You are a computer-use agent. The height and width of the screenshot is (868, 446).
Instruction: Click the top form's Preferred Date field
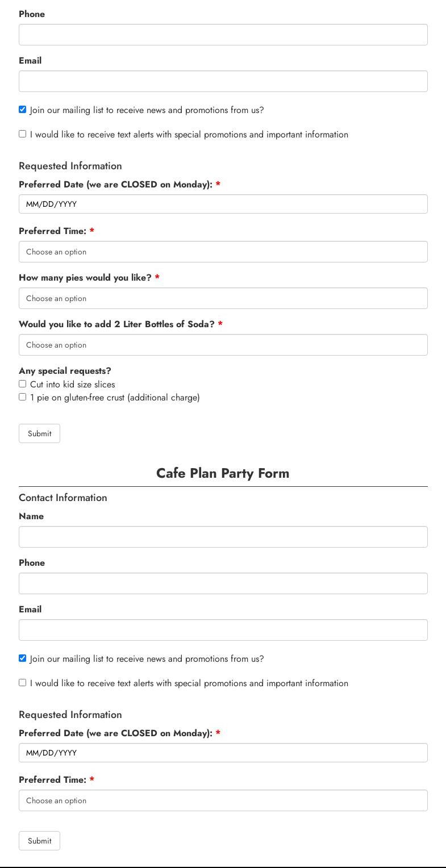click(x=223, y=204)
